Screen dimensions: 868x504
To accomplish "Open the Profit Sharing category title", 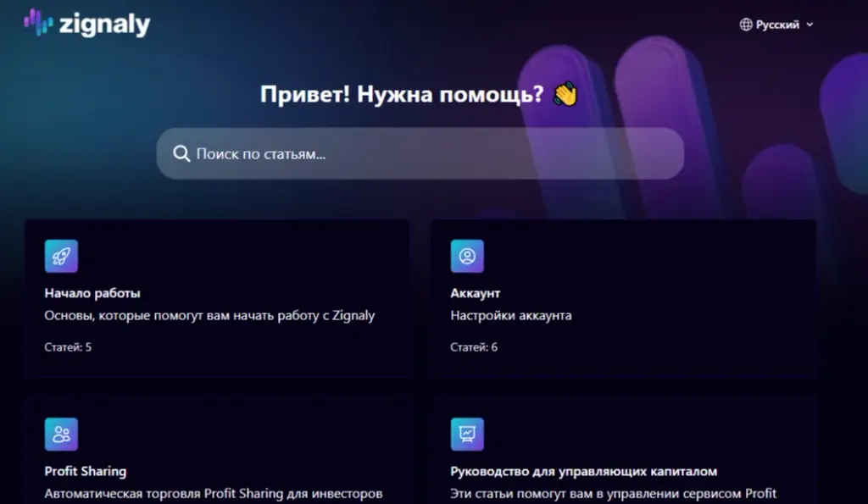I will [x=86, y=471].
